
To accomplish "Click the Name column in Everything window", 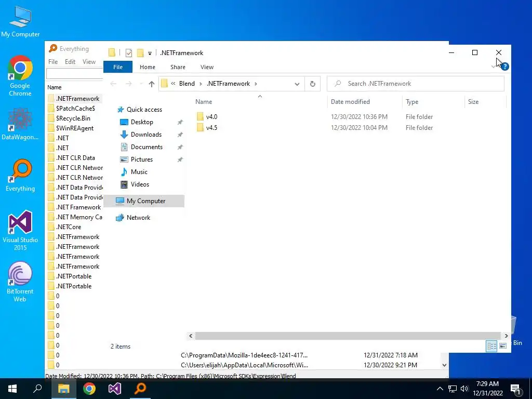I will (x=54, y=87).
